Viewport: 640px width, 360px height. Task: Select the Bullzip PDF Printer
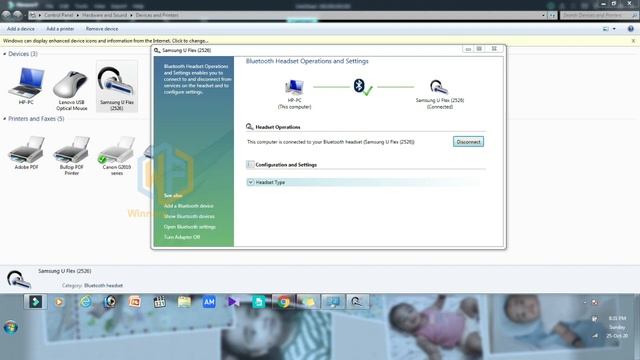[x=71, y=149]
